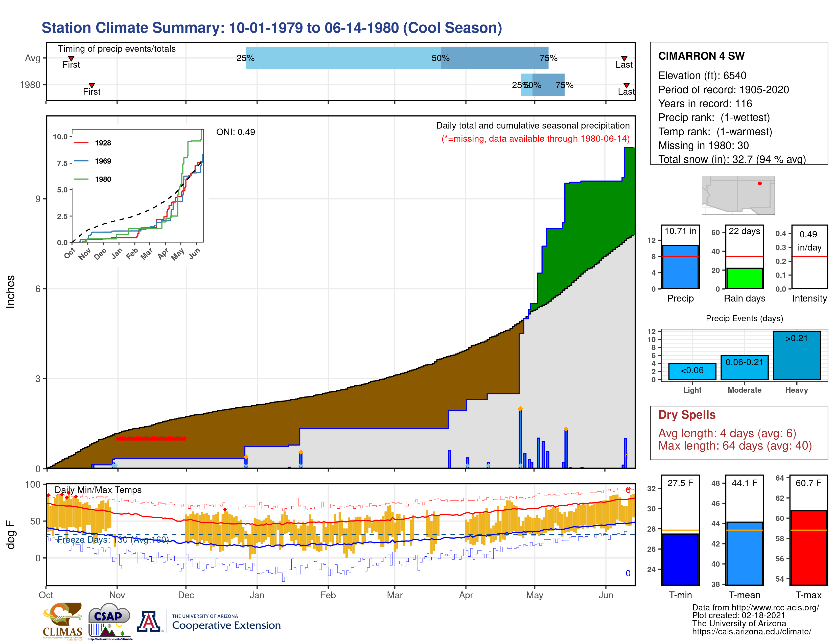Click the 'Dry Spells' heading
This screenshot has height=644, width=834.
687,415
